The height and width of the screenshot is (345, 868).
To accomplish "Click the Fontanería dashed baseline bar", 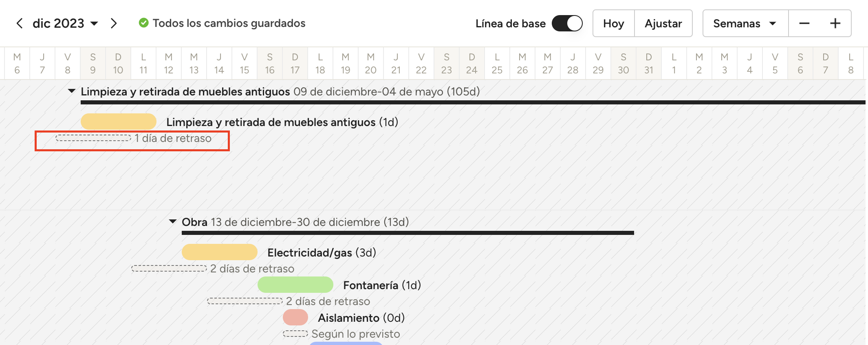I will [245, 301].
